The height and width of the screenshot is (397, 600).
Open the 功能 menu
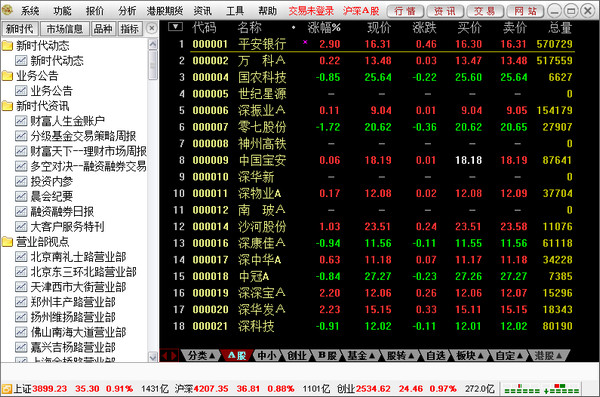coord(62,11)
